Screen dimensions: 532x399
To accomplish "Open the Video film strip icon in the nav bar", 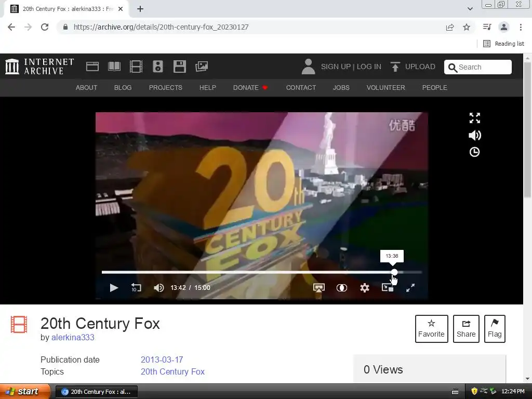I will pos(136,66).
